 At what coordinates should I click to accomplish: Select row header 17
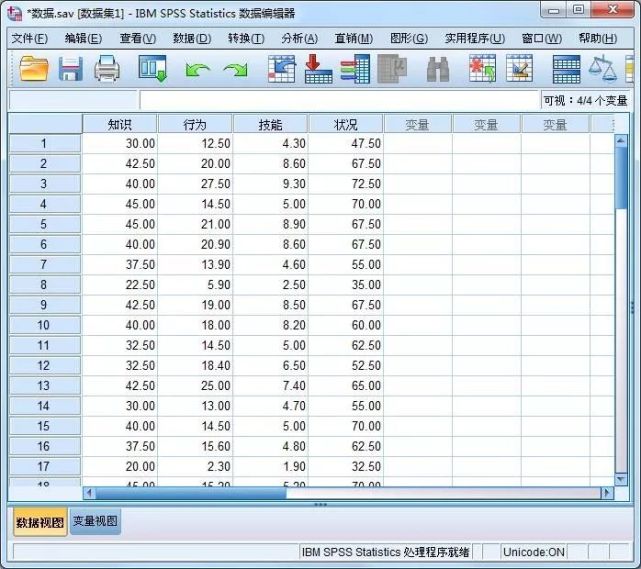coord(44,466)
